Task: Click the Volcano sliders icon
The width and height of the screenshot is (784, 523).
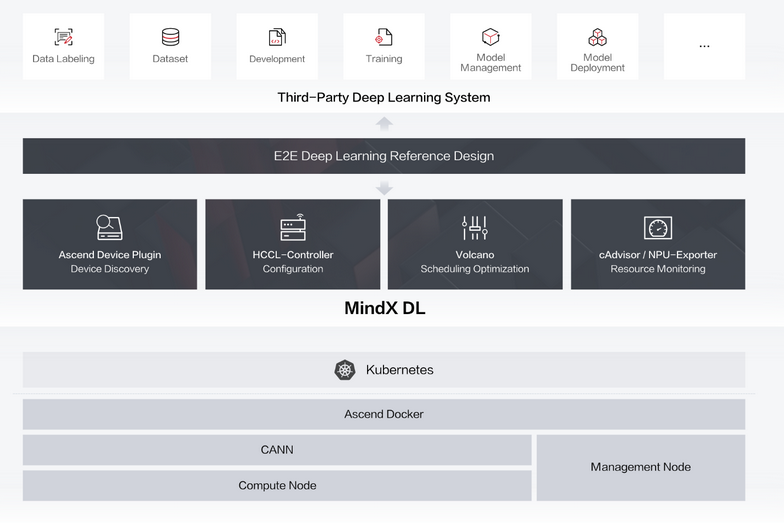Action: pos(475,228)
